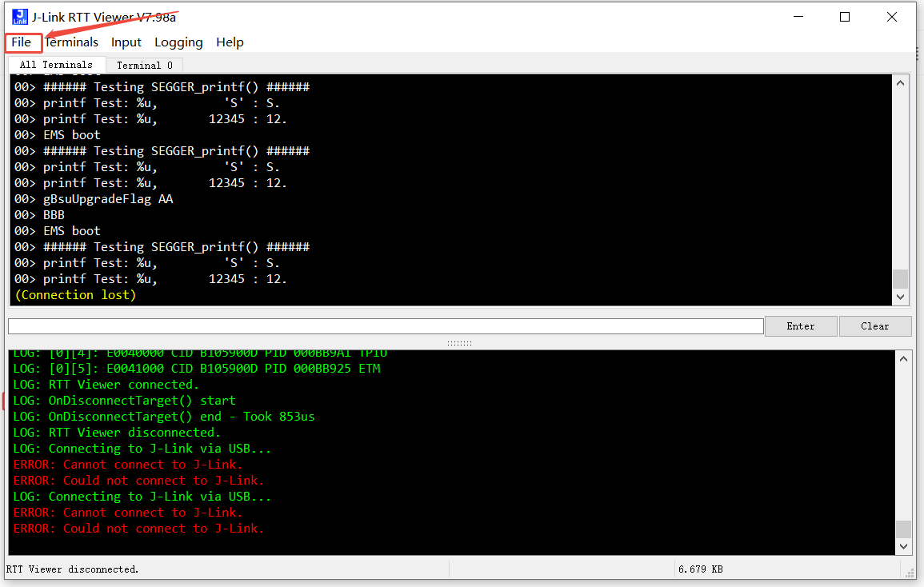Click the splitter handle between panels
The width and height of the screenshot is (924, 587).
pyautogui.click(x=460, y=343)
